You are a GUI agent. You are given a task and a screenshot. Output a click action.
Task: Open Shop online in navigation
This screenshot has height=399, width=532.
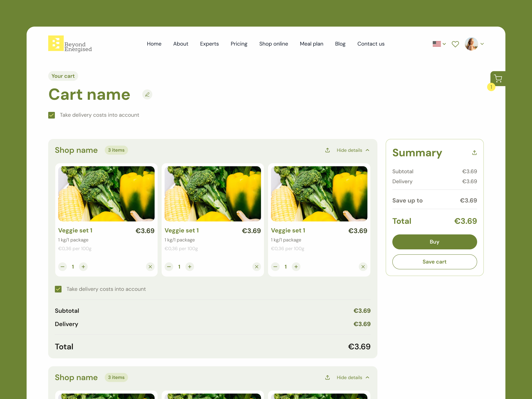point(273,44)
